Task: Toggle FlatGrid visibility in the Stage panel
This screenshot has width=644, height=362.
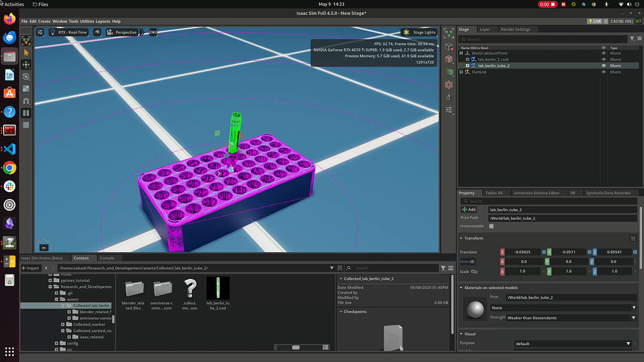Action: [603, 72]
